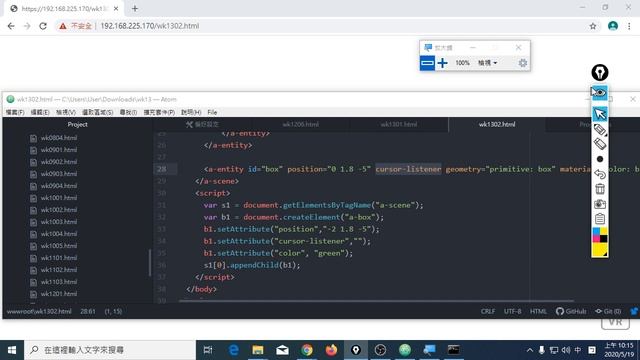The image size is (640, 360).
Task: Open the taskbar clock showing 10:15
Action: pyautogui.click(x=619, y=350)
